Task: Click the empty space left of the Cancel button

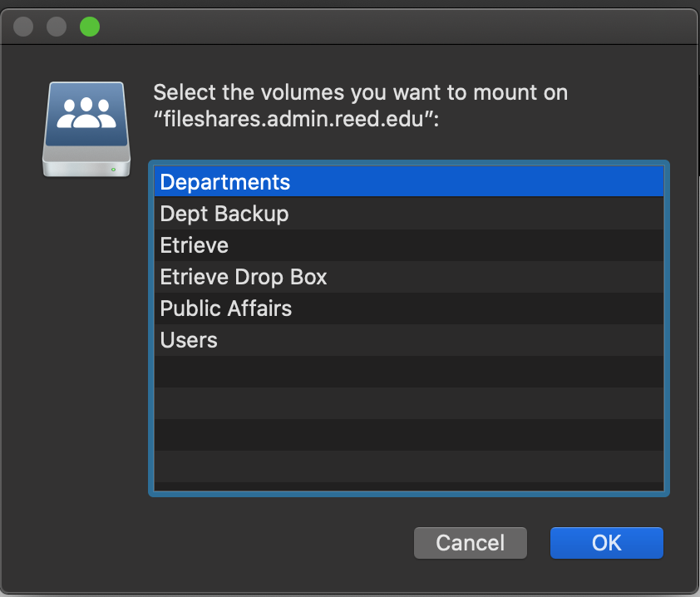Action: tap(249, 543)
